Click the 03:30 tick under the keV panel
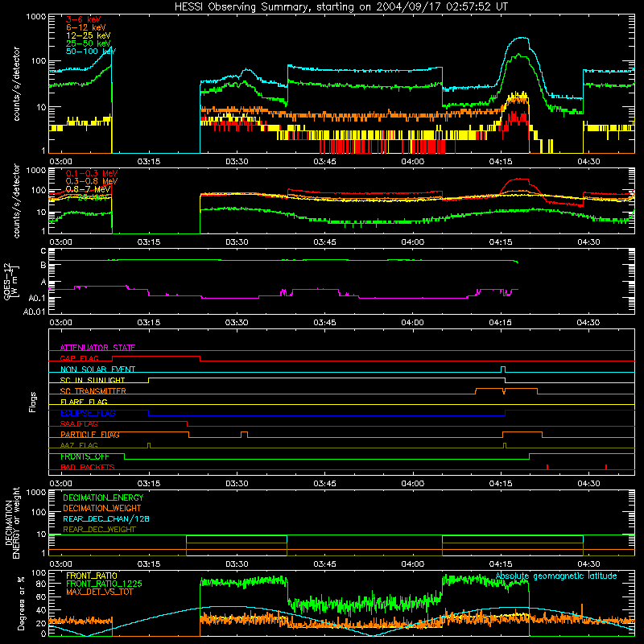644x644 pixels. coord(237,162)
